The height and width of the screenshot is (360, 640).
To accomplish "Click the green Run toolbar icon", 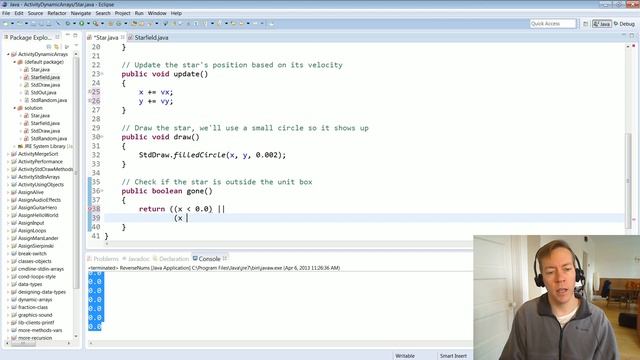I will 82,24.
